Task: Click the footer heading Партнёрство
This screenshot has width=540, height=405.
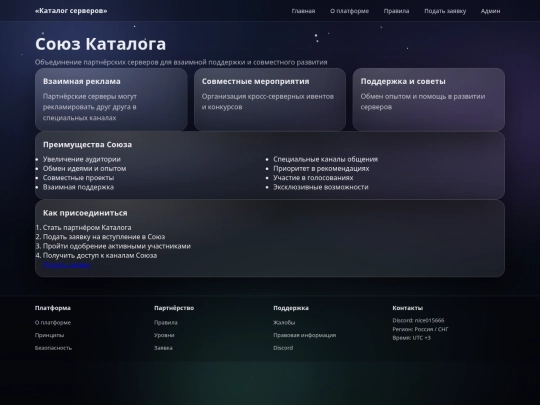Action: [x=174, y=308]
